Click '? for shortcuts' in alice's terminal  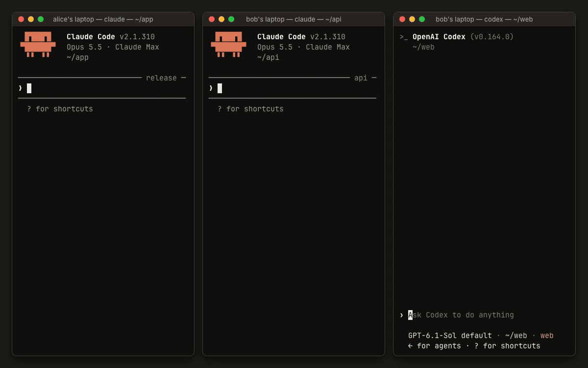[x=60, y=109]
